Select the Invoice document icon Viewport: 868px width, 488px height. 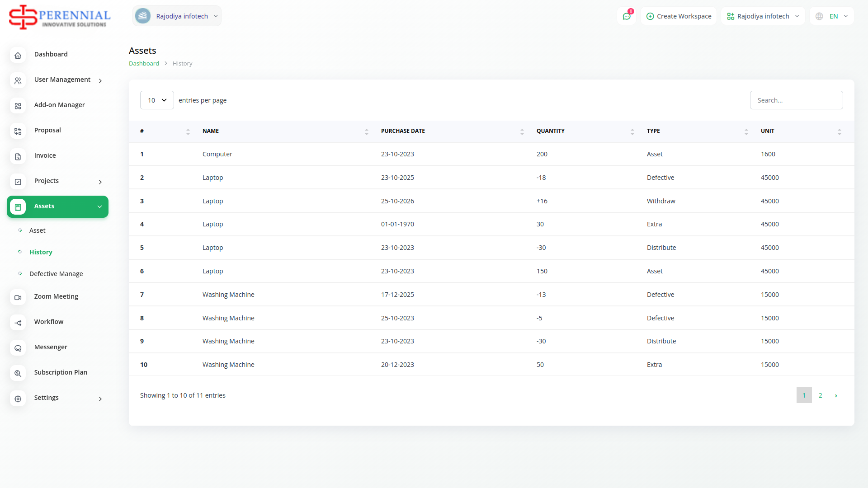point(18,157)
